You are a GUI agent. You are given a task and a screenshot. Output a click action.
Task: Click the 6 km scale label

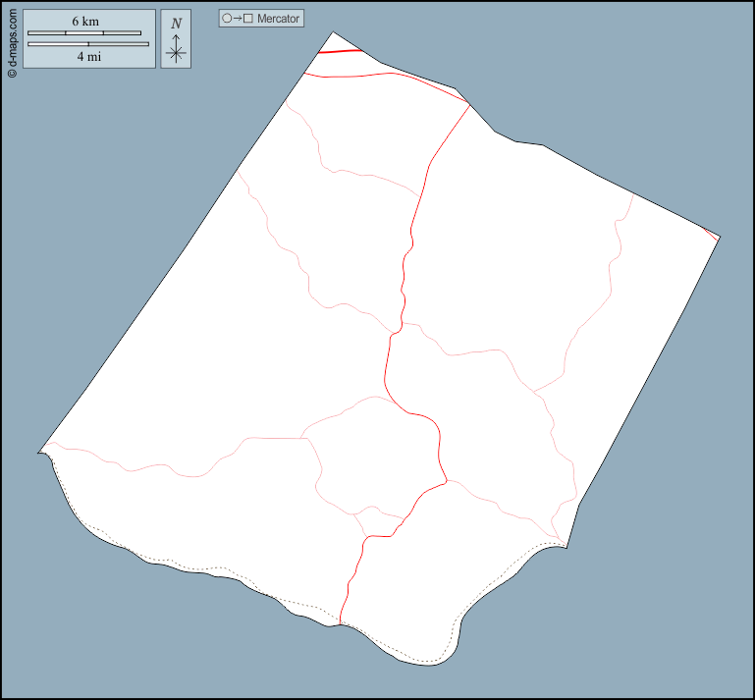[84, 21]
